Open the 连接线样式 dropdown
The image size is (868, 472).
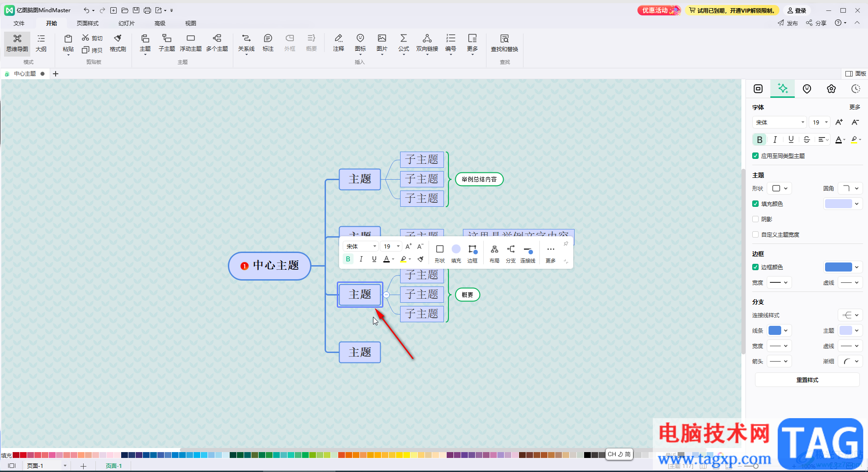(850, 315)
